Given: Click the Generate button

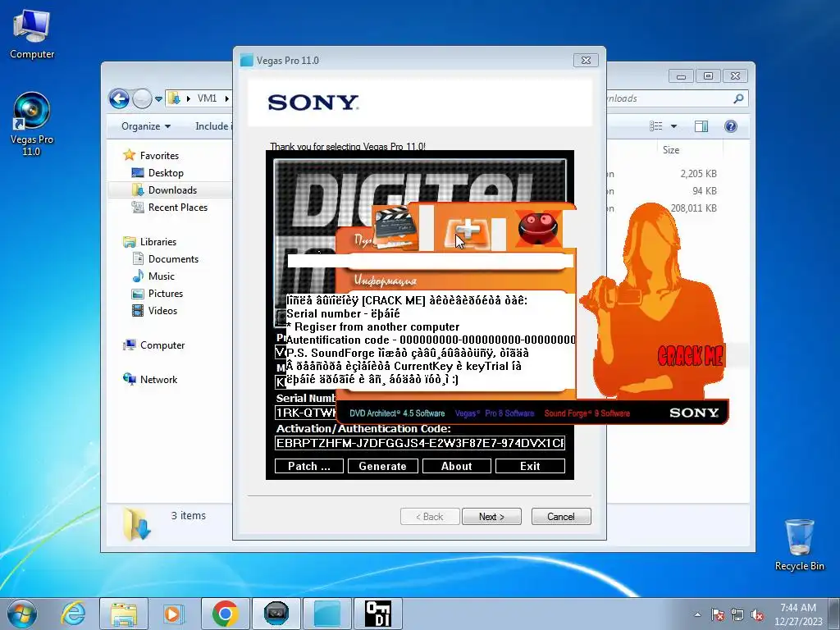Looking at the screenshot, I should point(382,466).
